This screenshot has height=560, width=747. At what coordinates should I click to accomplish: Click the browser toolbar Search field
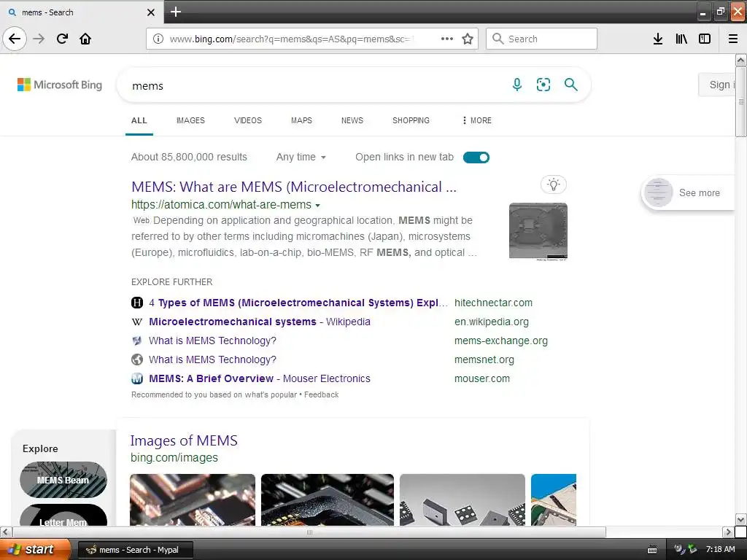541,39
